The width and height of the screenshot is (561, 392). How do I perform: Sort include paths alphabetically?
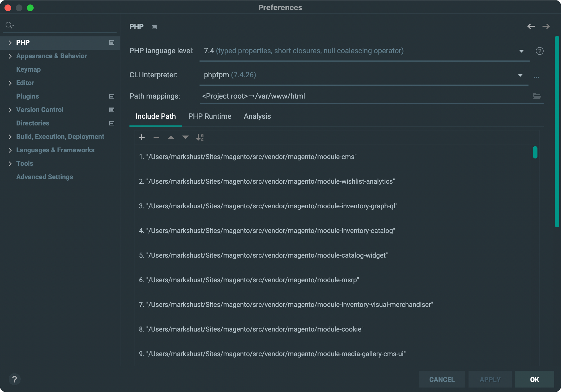[200, 137]
